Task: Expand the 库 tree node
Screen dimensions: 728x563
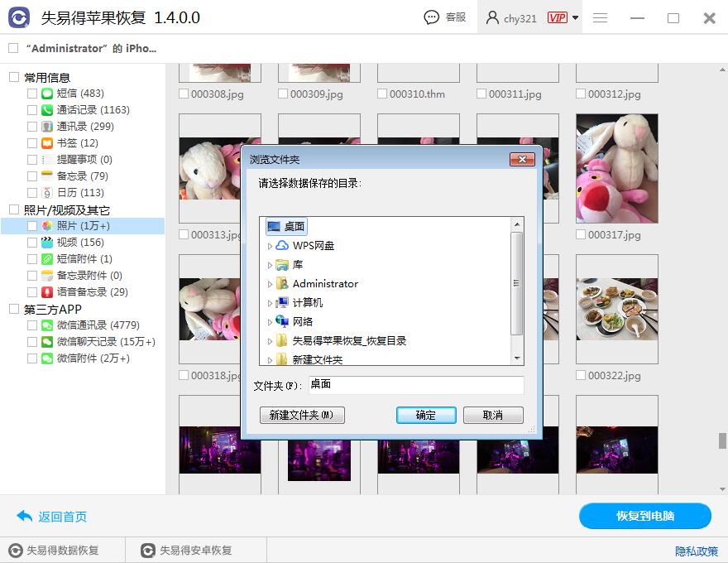Action: (270, 265)
